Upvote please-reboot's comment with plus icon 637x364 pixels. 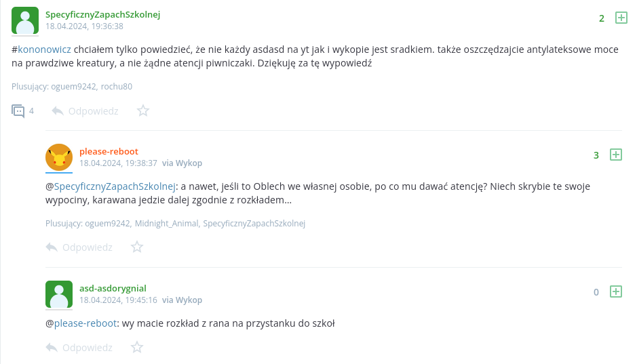coord(616,155)
